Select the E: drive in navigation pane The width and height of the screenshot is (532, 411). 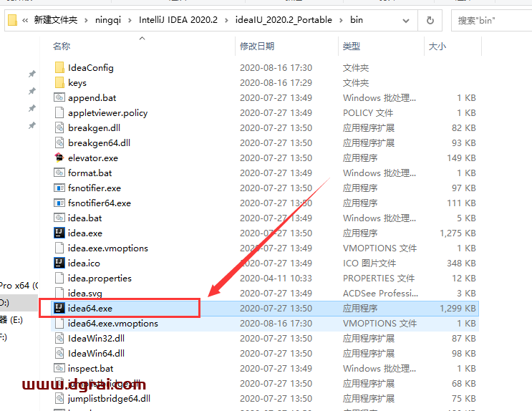11,319
